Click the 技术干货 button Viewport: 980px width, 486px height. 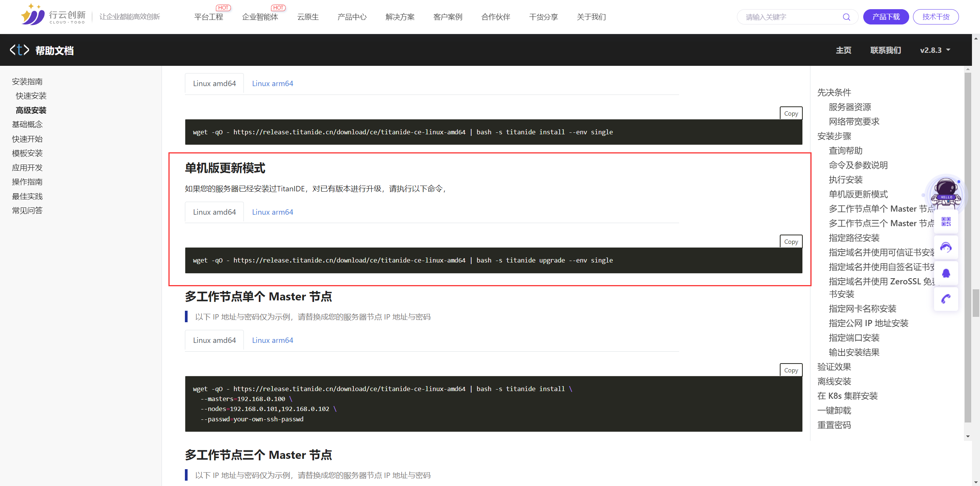click(x=936, y=17)
